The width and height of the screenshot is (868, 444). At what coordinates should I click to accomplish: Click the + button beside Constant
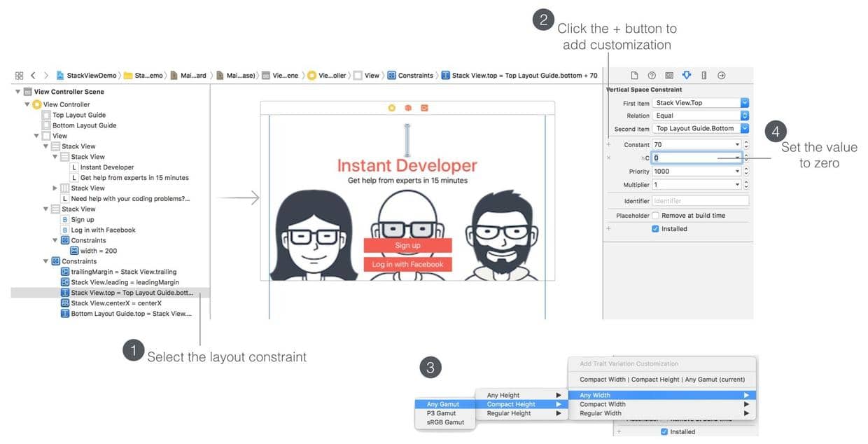coord(608,145)
